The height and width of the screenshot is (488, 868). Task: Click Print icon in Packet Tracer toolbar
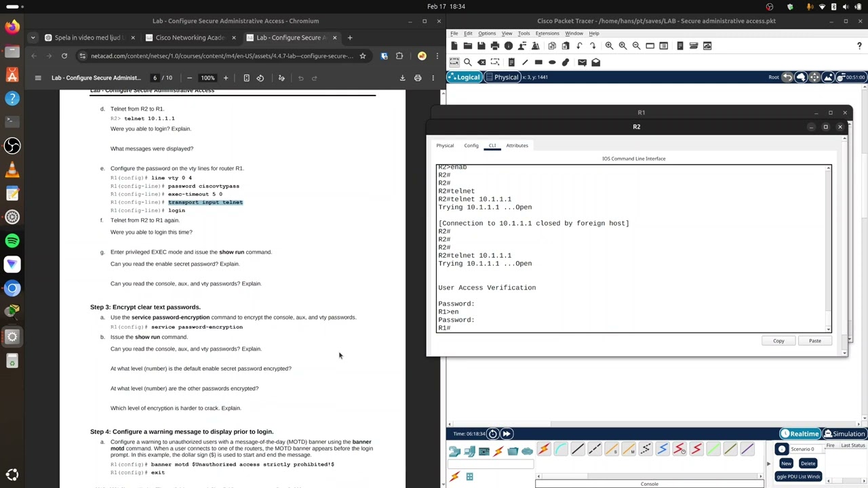(495, 45)
